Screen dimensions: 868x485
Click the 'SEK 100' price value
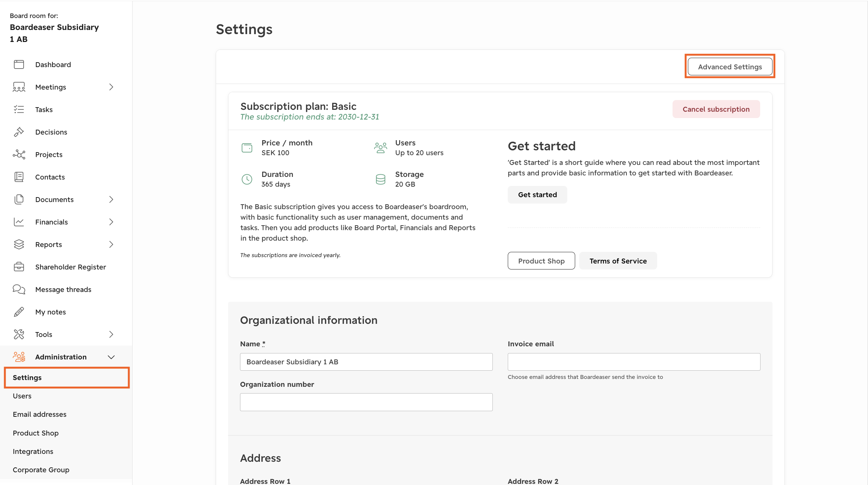coord(275,153)
